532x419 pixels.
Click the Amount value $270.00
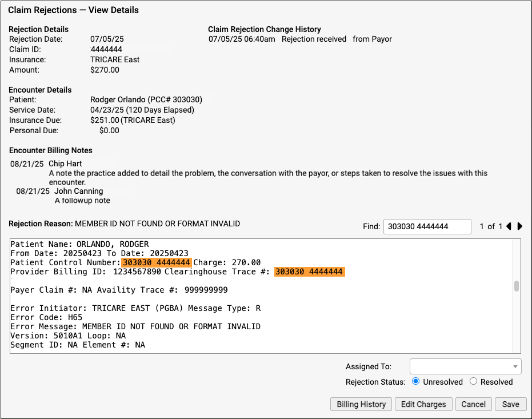point(105,70)
